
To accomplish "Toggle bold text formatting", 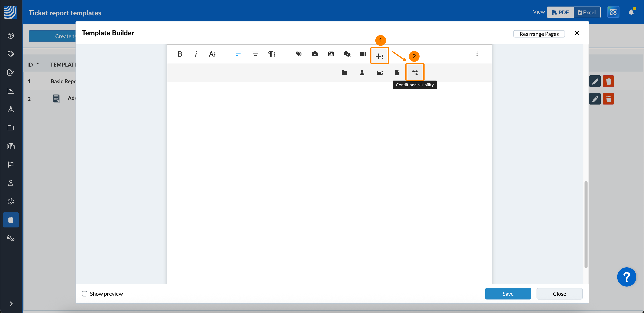I will 180,54.
